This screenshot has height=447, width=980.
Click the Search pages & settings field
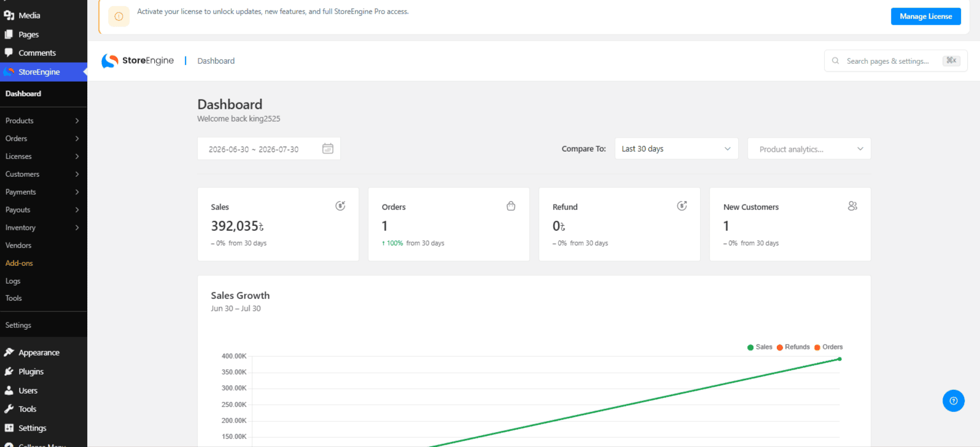click(x=896, y=61)
